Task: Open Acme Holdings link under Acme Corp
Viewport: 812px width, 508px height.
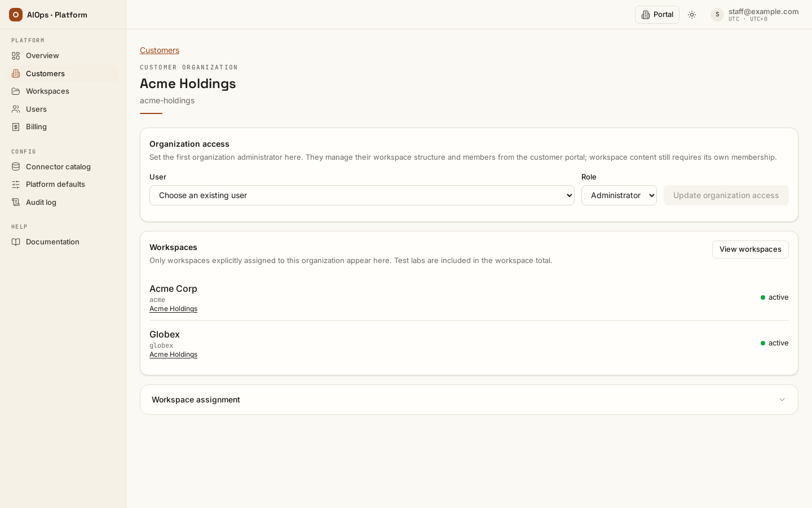Action: [173, 309]
